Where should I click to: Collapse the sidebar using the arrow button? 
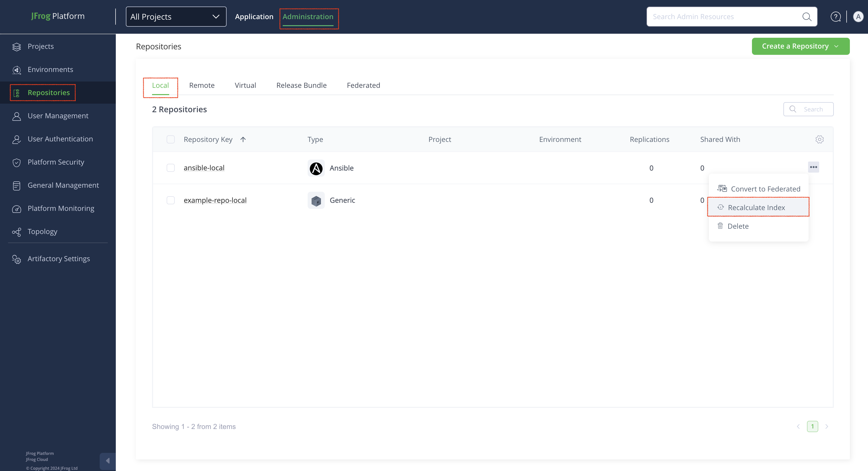pos(107,461)
